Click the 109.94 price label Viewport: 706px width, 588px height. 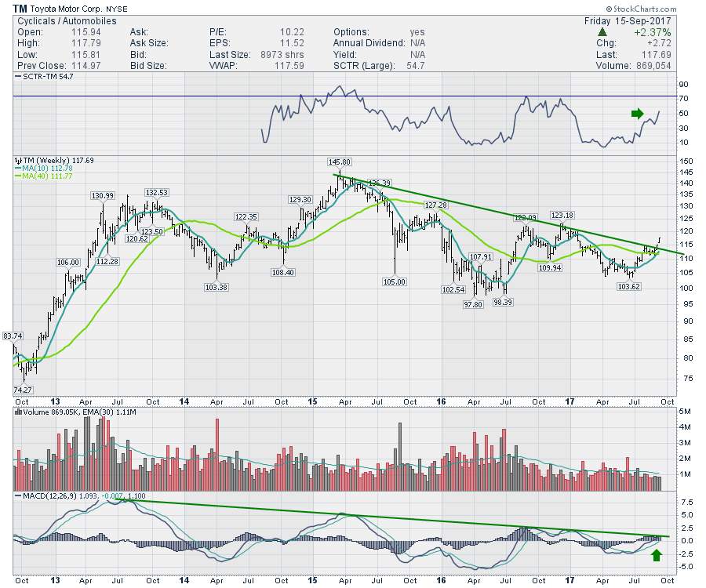(x=550, y=267)
